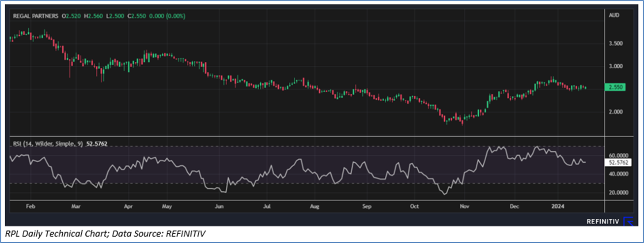Click the RSI value tag 52.5762
The height and width of the screenshot is (243, 644).
[619, 162]
